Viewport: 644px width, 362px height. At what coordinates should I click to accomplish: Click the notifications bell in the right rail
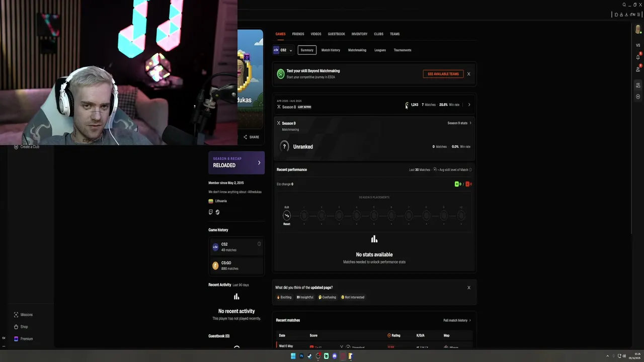pos(638,57)
